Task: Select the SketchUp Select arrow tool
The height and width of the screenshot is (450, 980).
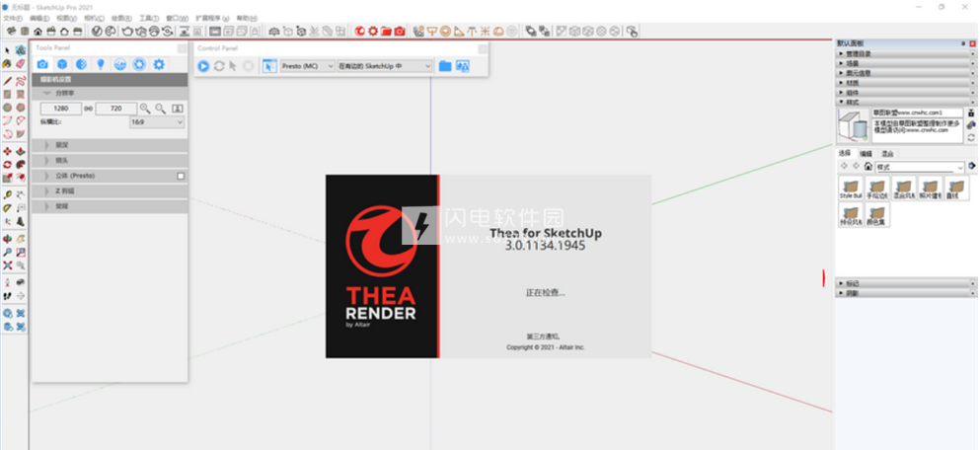Action: 8,50
